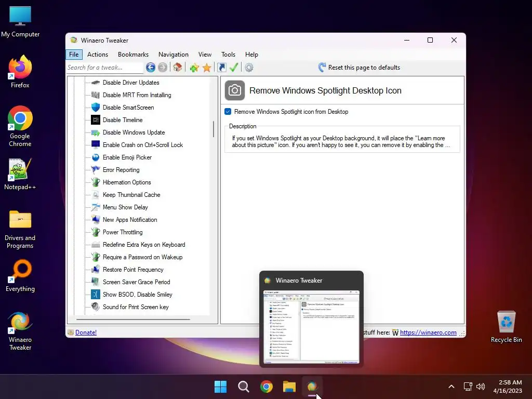
Task: Open the Bookmarks menu
Action: pos(133,54)
